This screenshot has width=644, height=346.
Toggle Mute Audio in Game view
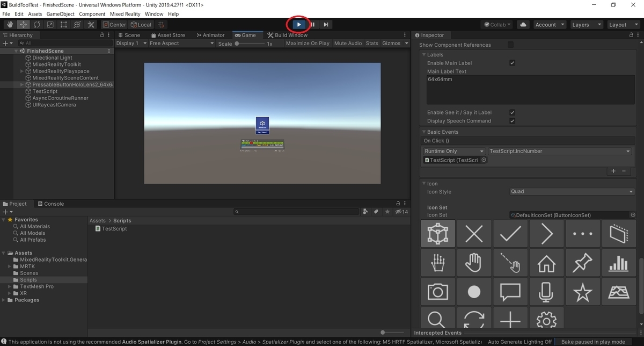click(x=348, y=43)
